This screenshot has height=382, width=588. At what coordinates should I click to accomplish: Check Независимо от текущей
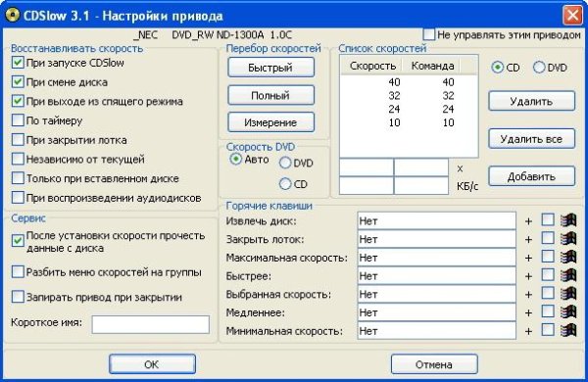(18, 159)
